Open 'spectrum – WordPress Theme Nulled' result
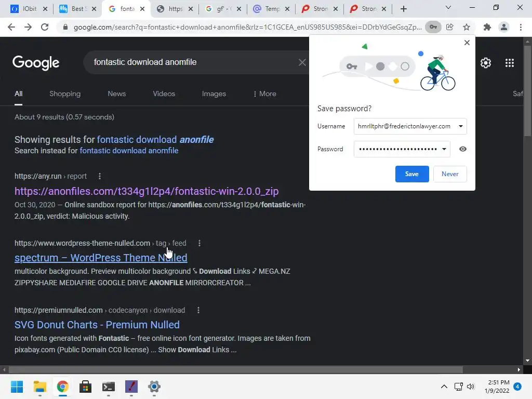The image size is (532, 399). click(101, 258)
